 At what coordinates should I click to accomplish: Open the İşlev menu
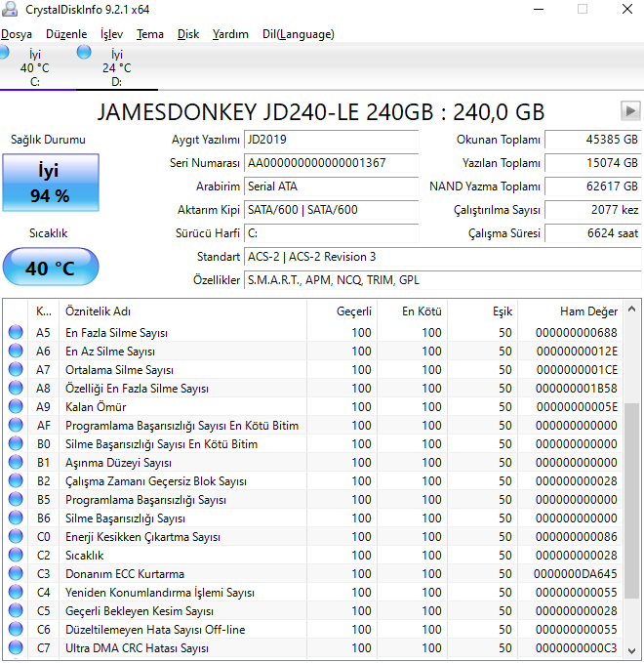pos(111,34)
